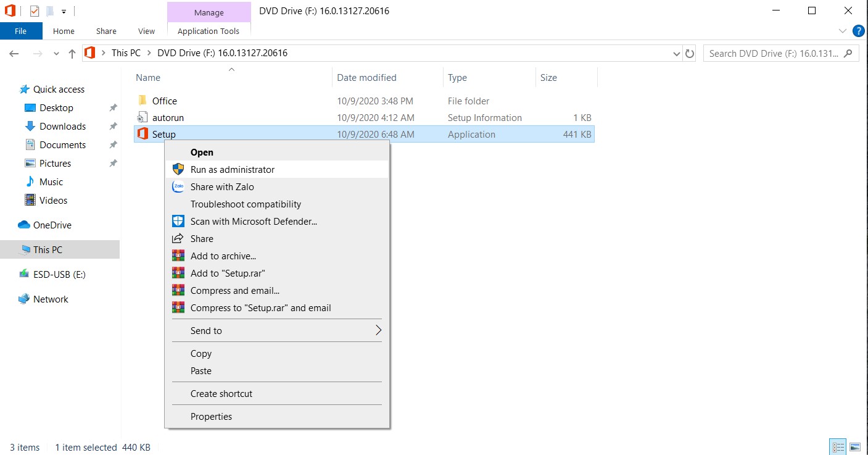Viewport: 868px width, 455px height.
Task: Click This PC in the address path
Action: (126, 53)
